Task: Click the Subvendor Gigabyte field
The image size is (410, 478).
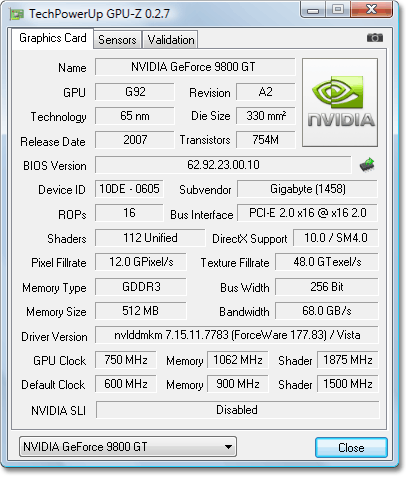Action: [307, 189]
